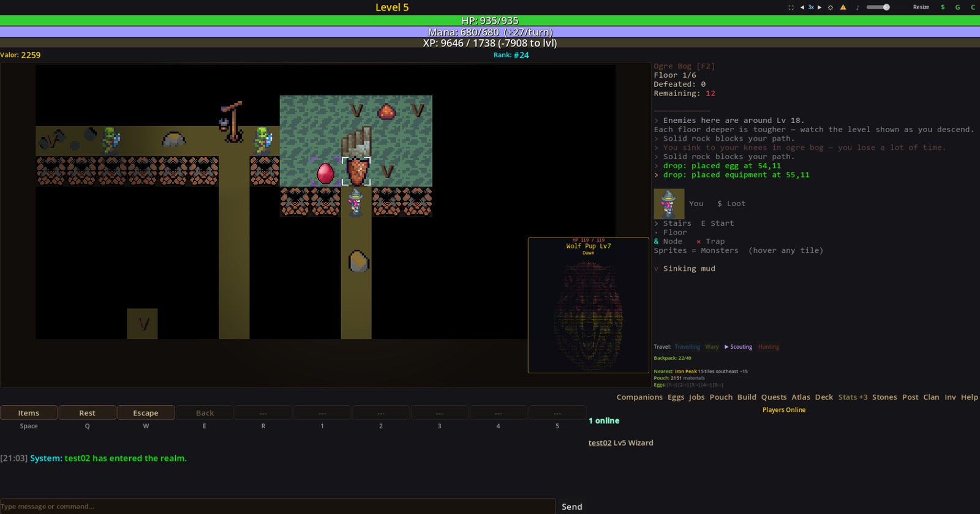Screen dimensions: 980x514
Task: Click the orange slime monster in the bog
Action: coord(386,111)
